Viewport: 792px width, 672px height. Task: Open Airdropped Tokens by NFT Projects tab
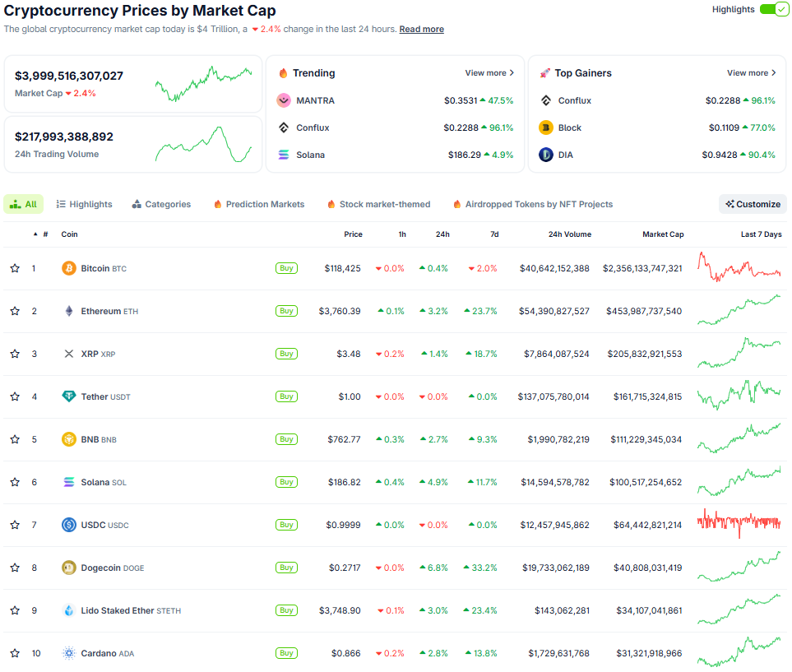(533, 204)
